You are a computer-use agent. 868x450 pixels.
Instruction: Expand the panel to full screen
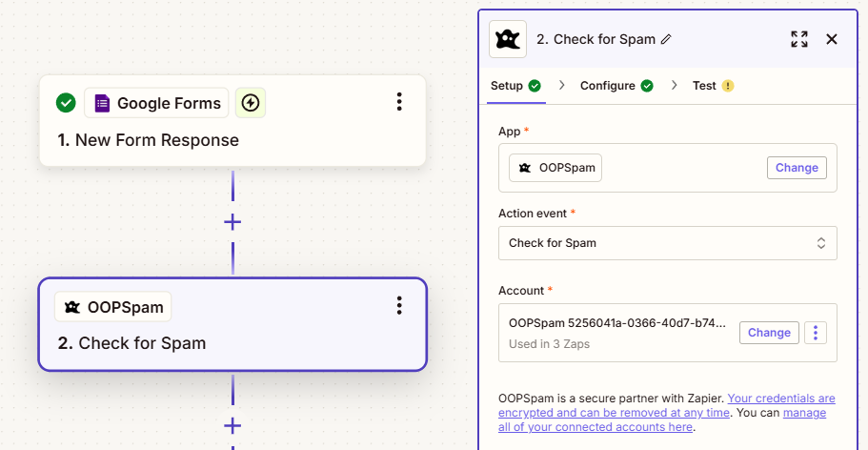(x=798, y=39)
